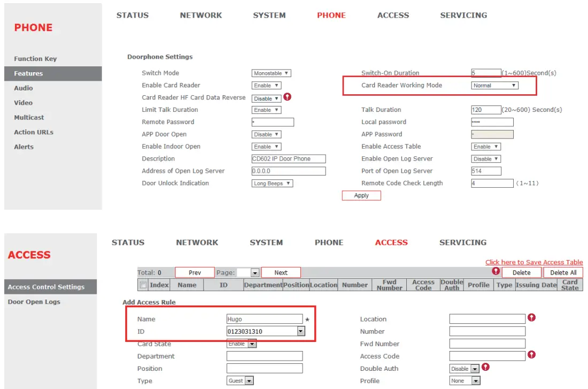
Task: Open PHONE tab in the lower Access page
Action: [x=329, y=242]
